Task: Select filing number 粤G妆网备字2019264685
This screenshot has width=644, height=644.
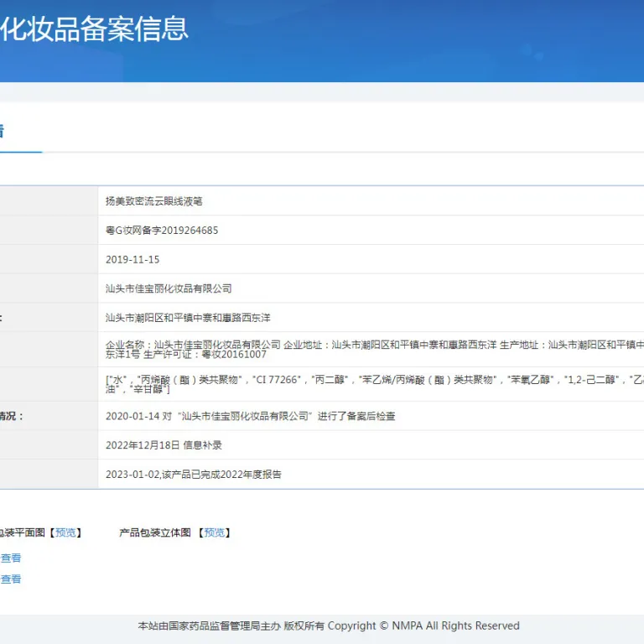Action: click(x=162, y=231)
